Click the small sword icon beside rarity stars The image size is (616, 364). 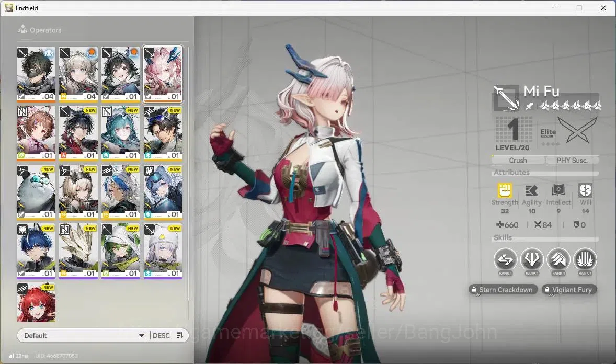click(530, 105)
